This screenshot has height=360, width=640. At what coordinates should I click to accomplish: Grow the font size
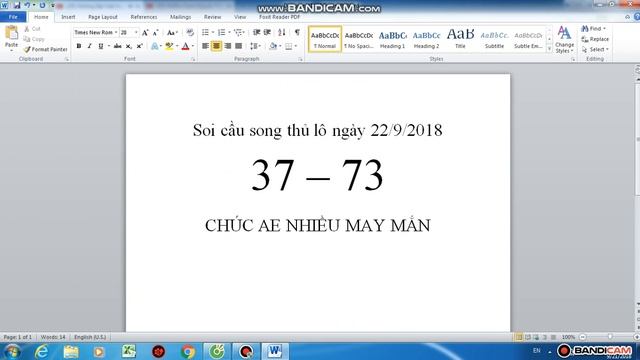pyautogui.click(x=145, y=33)
